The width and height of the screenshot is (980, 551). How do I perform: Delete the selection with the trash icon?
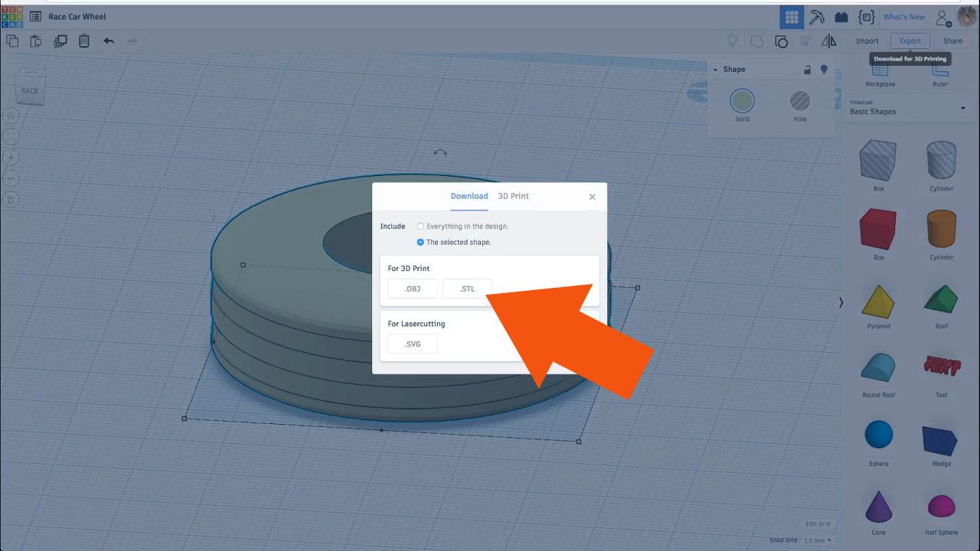[84, 41]
